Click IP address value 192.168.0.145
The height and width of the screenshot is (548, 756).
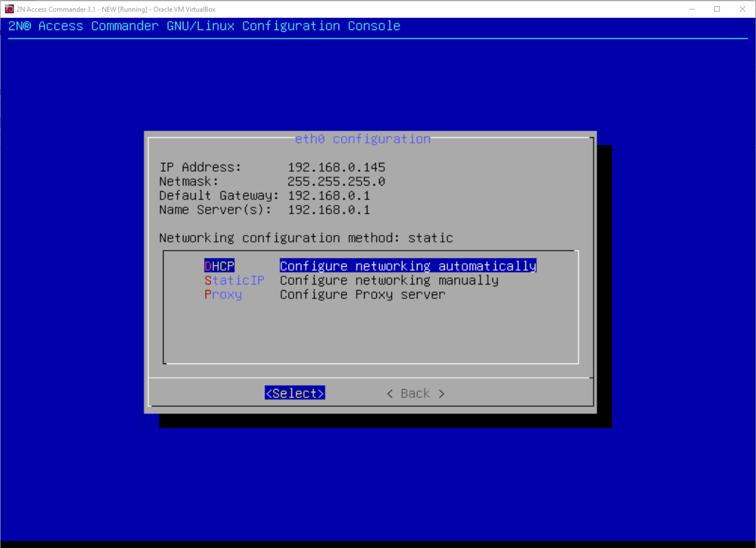(x=336, y=167)
